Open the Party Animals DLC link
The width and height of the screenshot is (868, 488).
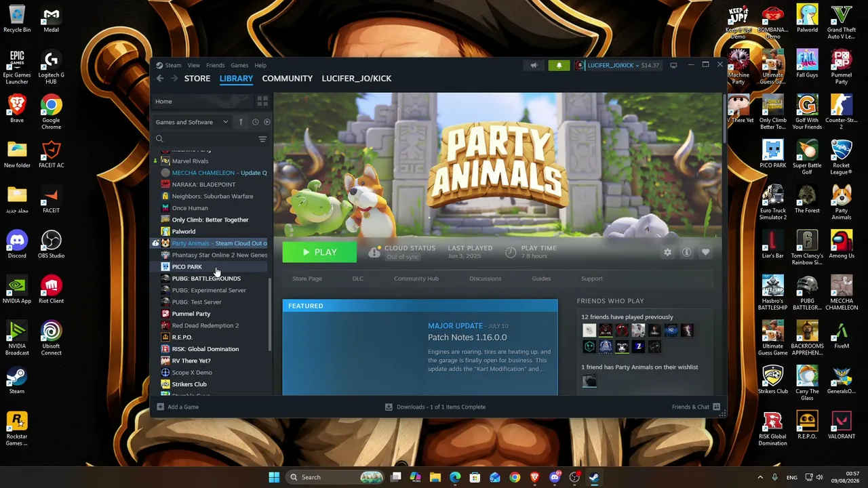[x=358, y=279]
